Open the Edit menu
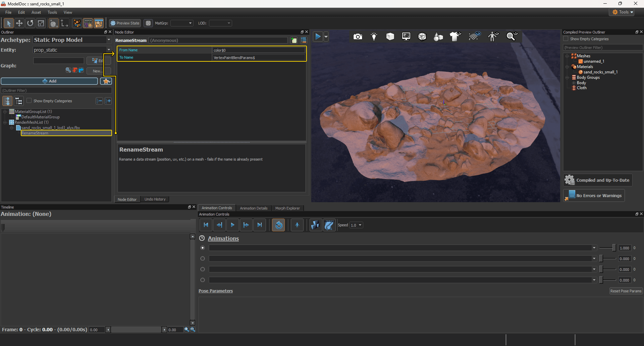Viewport: 644px width, 346px height. (x=21, y=12)
